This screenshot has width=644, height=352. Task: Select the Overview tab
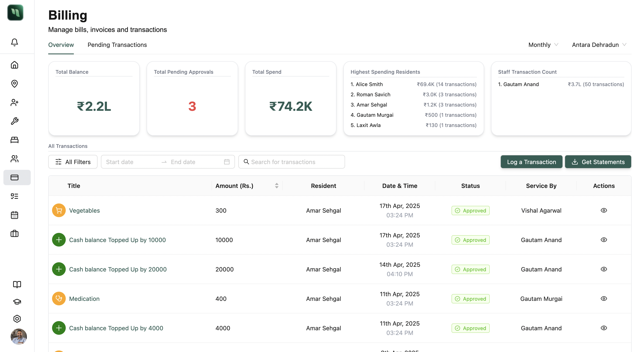pos(61,45)
